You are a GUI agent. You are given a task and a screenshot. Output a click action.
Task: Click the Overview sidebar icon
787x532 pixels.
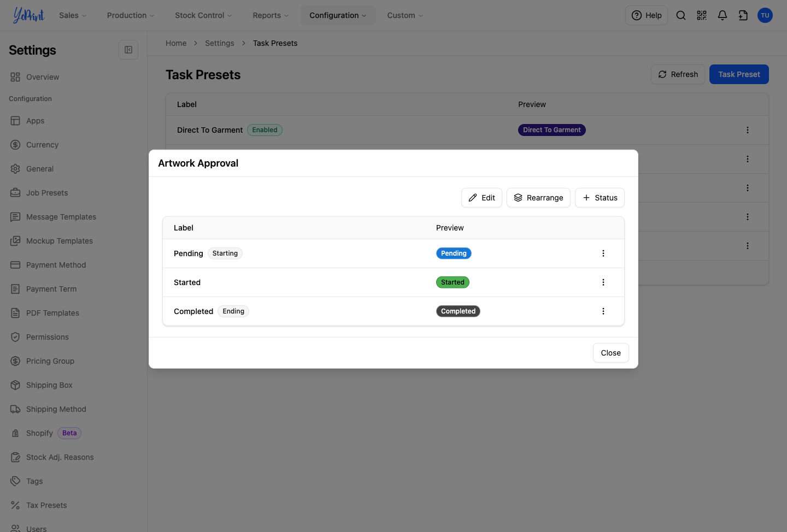15,77
